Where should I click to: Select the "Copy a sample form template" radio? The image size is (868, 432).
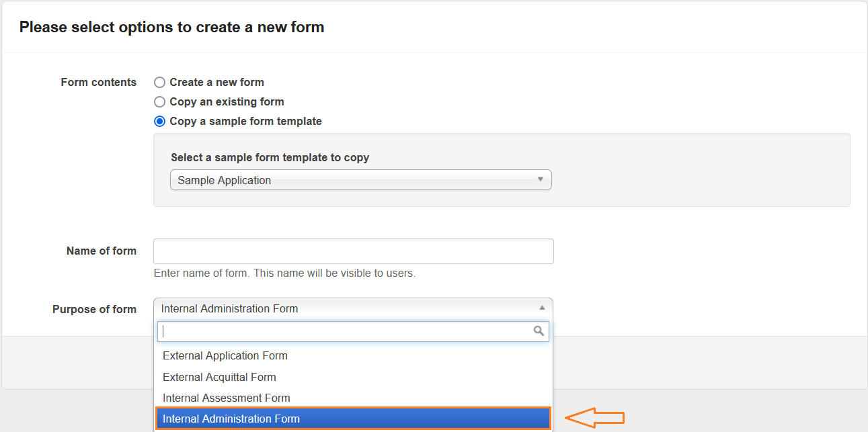[159, 122]
